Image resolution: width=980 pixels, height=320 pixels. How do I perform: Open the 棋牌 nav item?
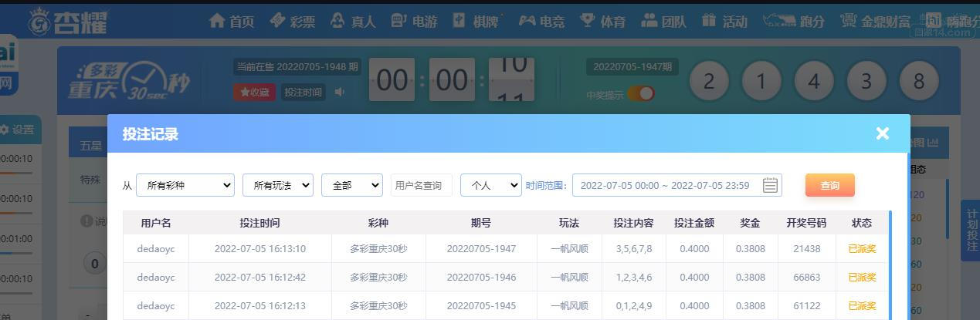pyautogui.click(x=476, y=22)
